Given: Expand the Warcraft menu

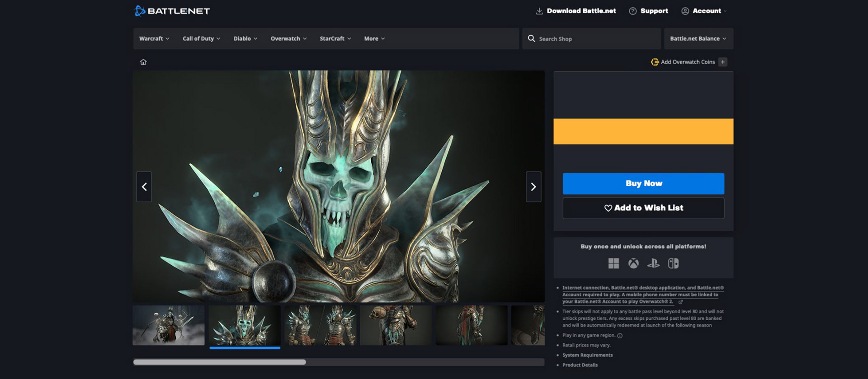Looking at the screenshot, I should [x=154, y=38].
